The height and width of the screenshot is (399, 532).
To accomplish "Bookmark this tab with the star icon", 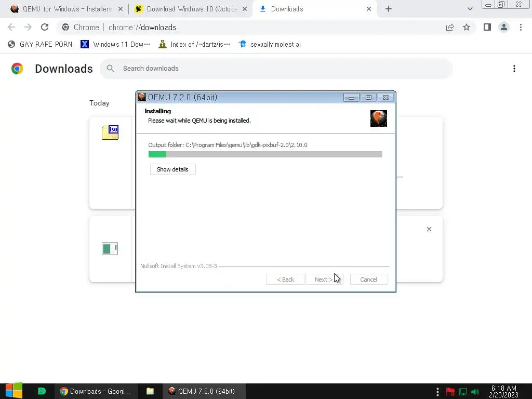I will coord(467,27).
